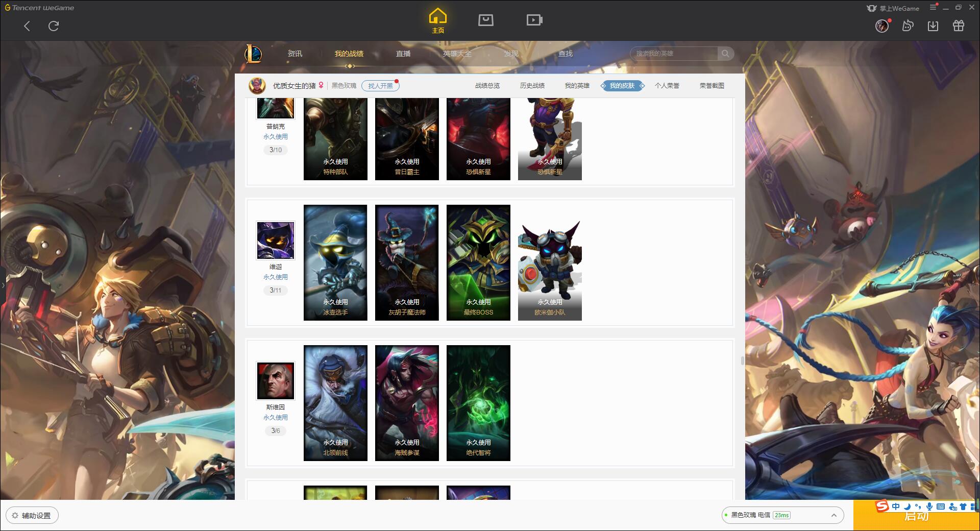Viewport: 980px width, 531px height.
Task: Open the 直播 tab
Action: tap(403, 54)
